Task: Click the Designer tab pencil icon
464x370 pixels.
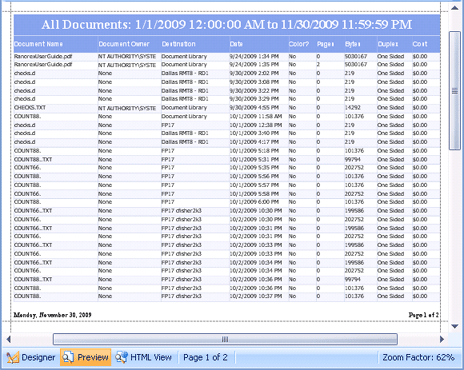Action: tap(13, 358)
